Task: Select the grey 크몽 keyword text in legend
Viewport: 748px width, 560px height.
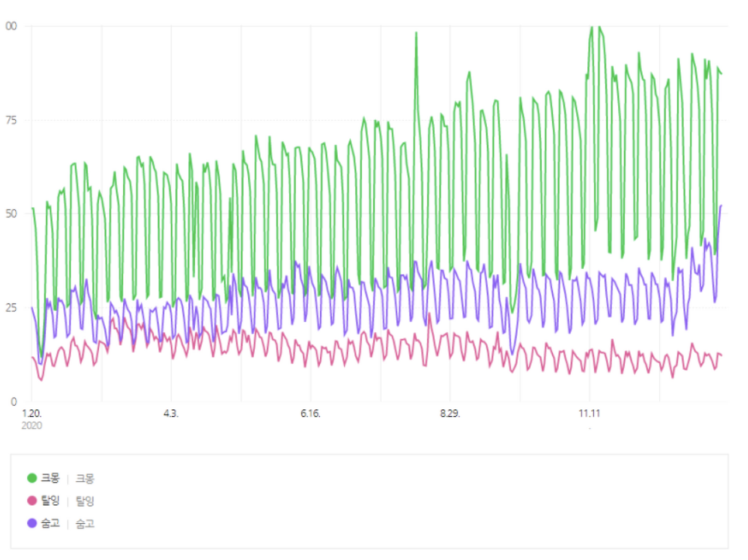Action: 85,479
